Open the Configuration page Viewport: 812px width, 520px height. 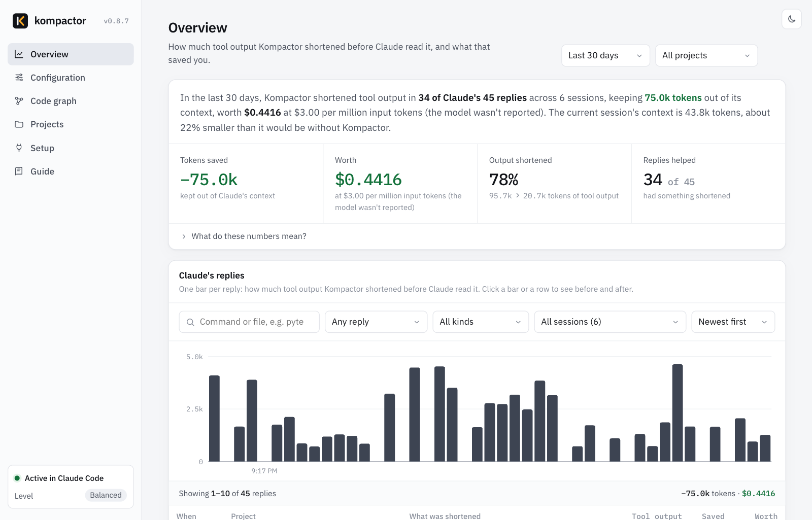click(x=71, y=78)
